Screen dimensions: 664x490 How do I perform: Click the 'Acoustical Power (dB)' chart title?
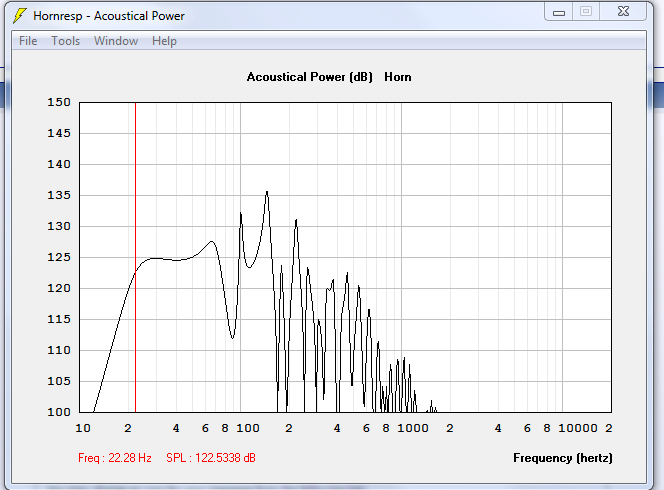pos(310,77)
